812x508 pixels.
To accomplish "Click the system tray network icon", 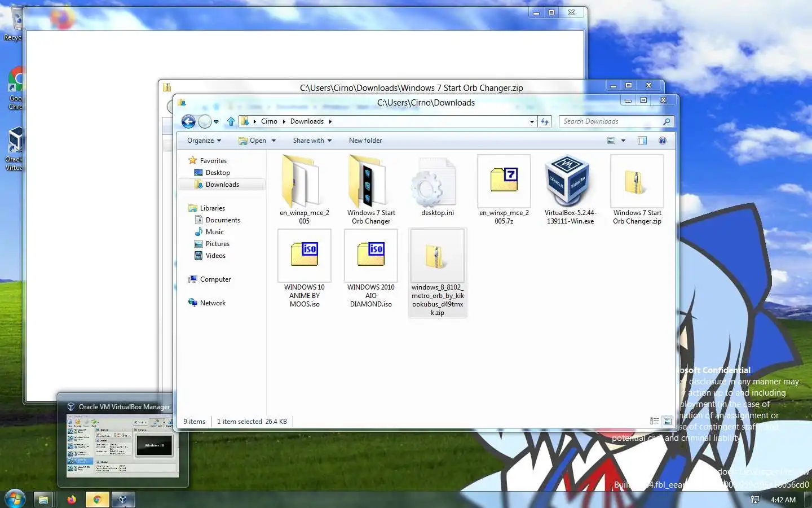I will pos(754,500).
